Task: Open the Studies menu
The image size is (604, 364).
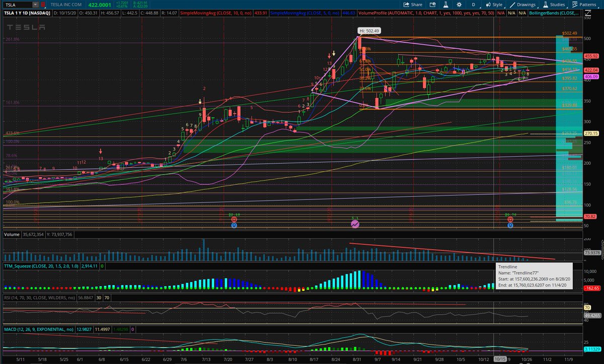Action: pyautogui.click(x=553, y=5)
